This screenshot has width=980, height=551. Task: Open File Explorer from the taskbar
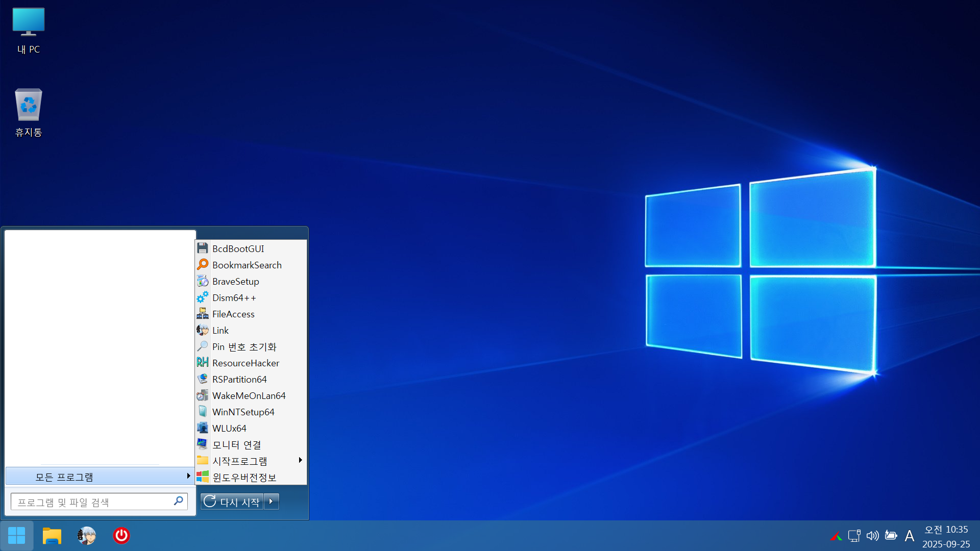pyautogui.click(x=52, y=536)
